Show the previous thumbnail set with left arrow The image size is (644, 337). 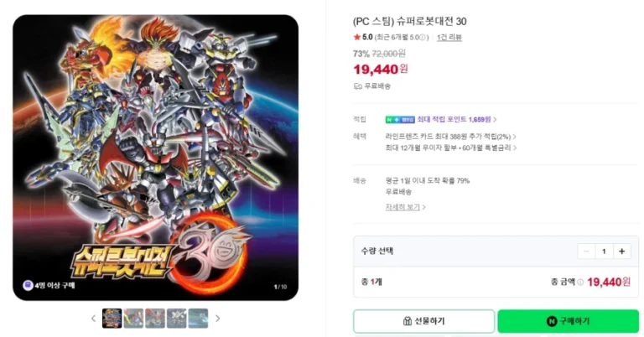tap(93, 319)
